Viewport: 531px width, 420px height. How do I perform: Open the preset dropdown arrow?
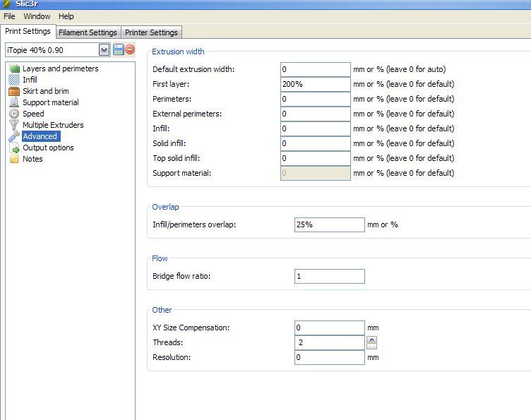[104, 50]
